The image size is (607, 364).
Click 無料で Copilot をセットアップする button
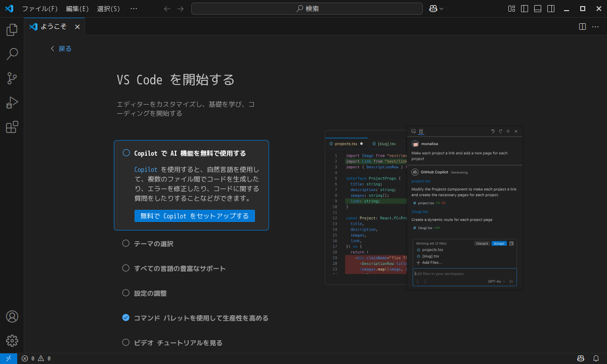(x=194, y=215)
